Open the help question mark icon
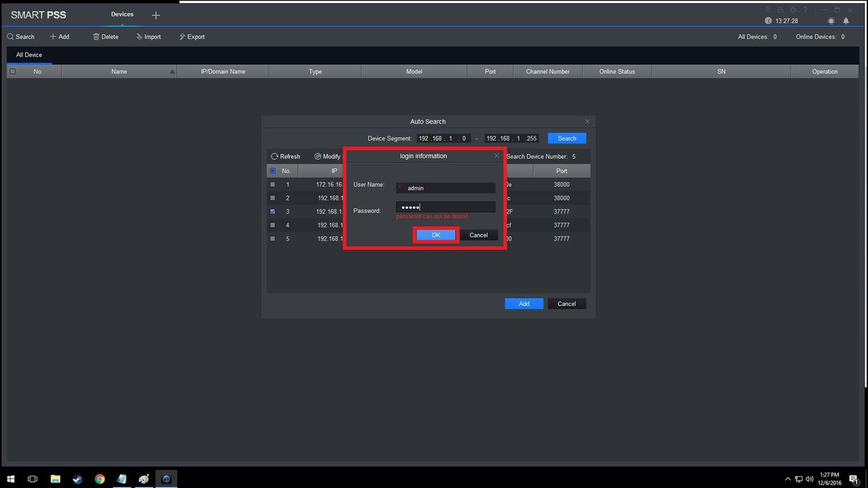The width and height of the screenshot is (868, 488). pyautogui.click(x=806, y=10)
